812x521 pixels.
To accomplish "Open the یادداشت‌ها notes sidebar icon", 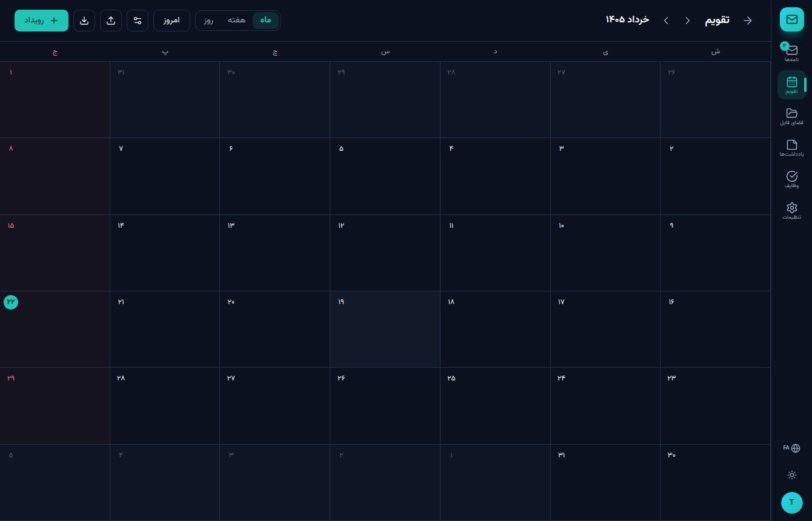I will [791, 148].
